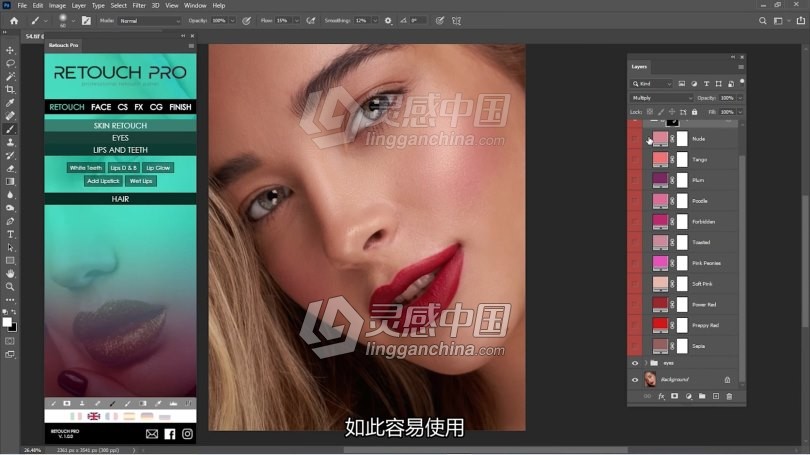The height and width of the screenshot is (455, 810).
Task: Select the Magic Wand tool
Action: (10, 76)
